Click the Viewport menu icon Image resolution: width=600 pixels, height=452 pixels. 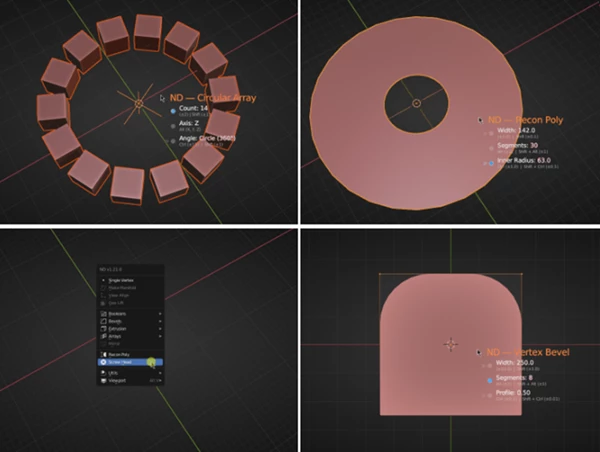(103, 381)
